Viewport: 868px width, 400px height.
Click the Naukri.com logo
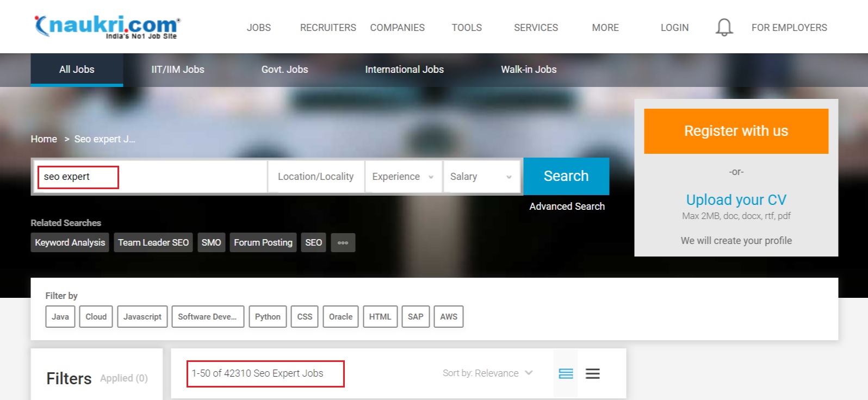tap(107, 26)
